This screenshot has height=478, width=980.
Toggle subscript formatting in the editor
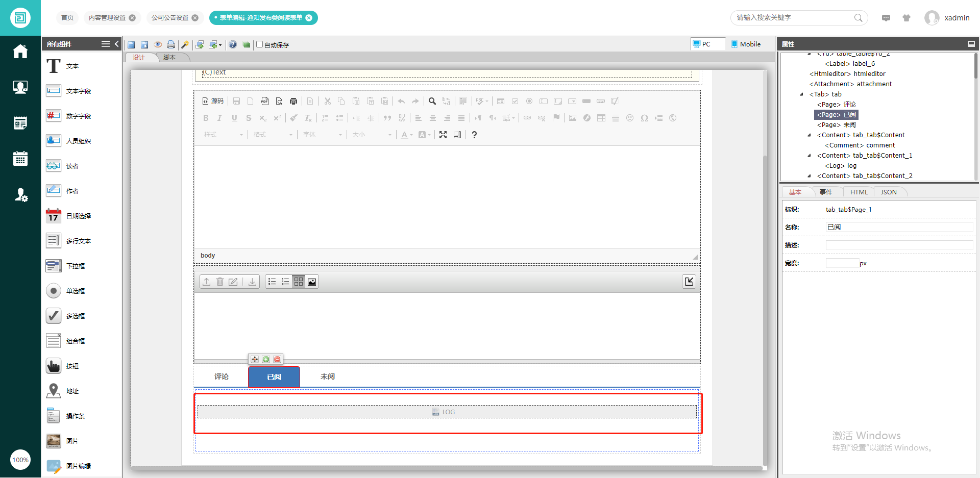pos(263,118)
